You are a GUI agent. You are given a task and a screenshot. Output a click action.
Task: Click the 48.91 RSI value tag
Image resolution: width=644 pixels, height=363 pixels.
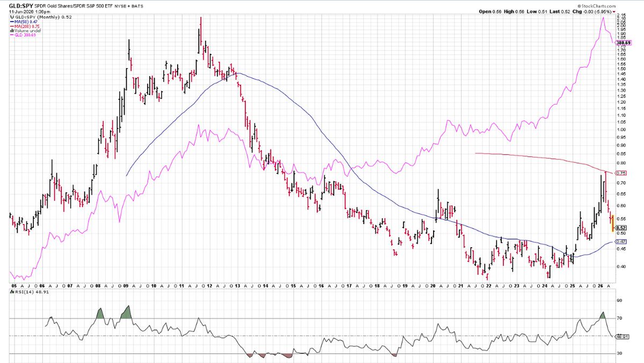tap(623, 336)
